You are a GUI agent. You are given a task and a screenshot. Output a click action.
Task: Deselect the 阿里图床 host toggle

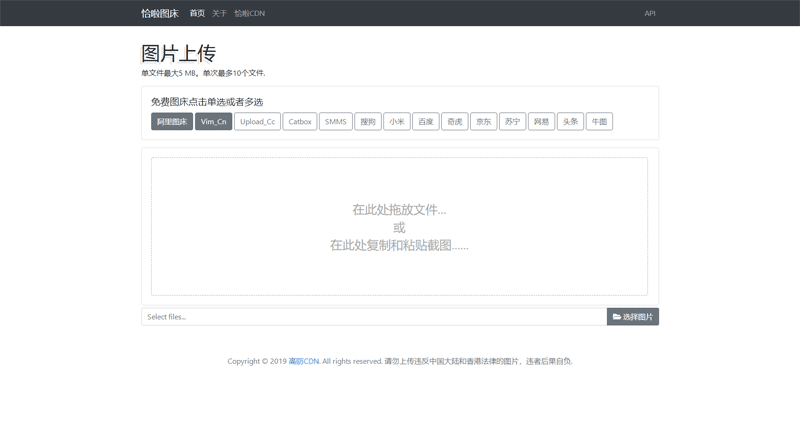coord(172,121)
